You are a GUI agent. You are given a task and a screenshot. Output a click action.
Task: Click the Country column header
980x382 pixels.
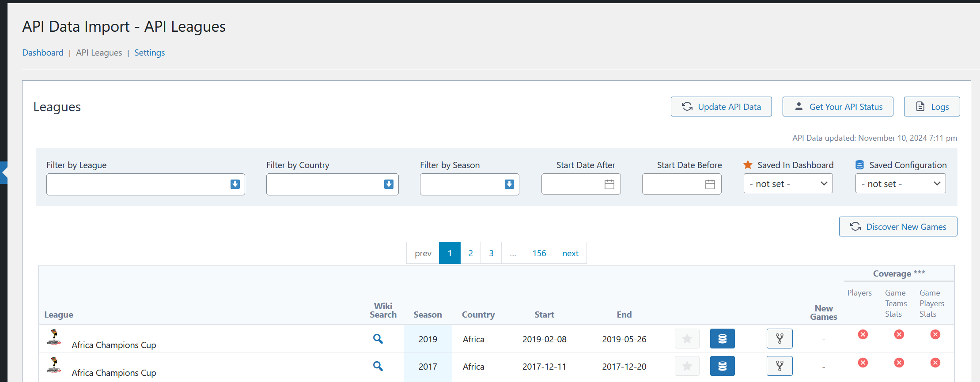tap(478, 315)
